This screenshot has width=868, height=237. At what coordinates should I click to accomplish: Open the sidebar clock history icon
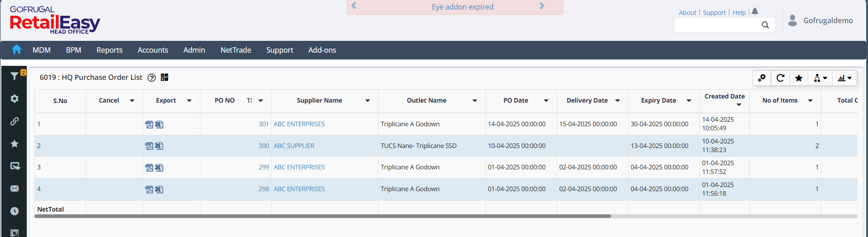pyautogui.click(x=15, y=211)
